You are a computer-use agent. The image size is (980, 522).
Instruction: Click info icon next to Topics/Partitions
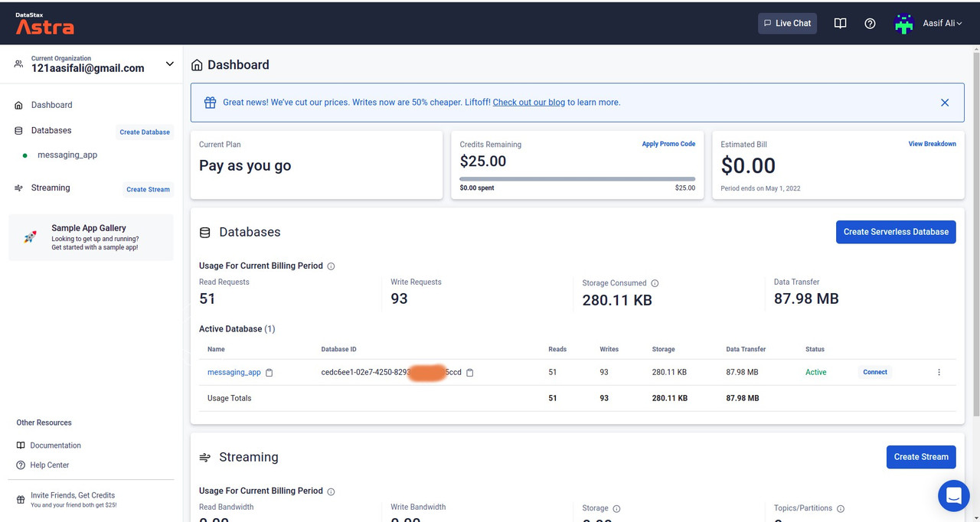840,509
